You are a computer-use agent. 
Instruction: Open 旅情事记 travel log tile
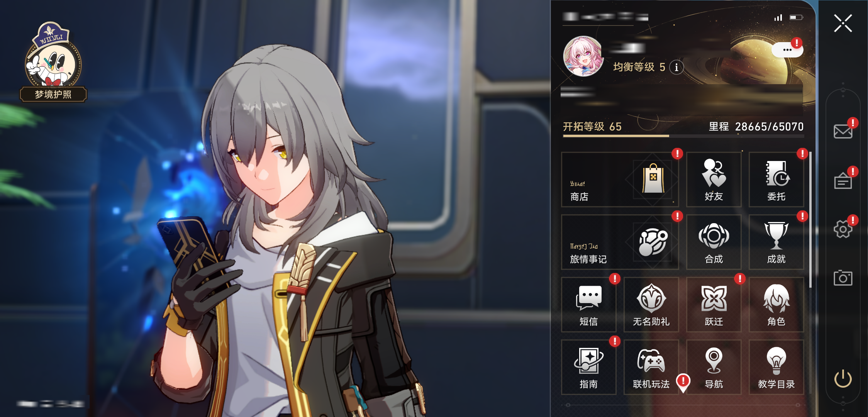tap(620, 242)
